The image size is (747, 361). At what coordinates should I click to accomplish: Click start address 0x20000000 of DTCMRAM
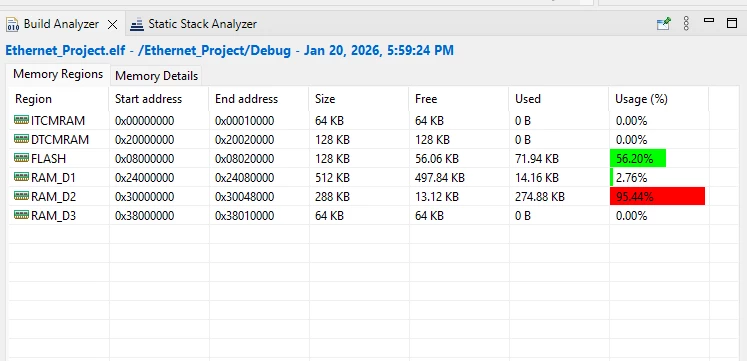144,140
